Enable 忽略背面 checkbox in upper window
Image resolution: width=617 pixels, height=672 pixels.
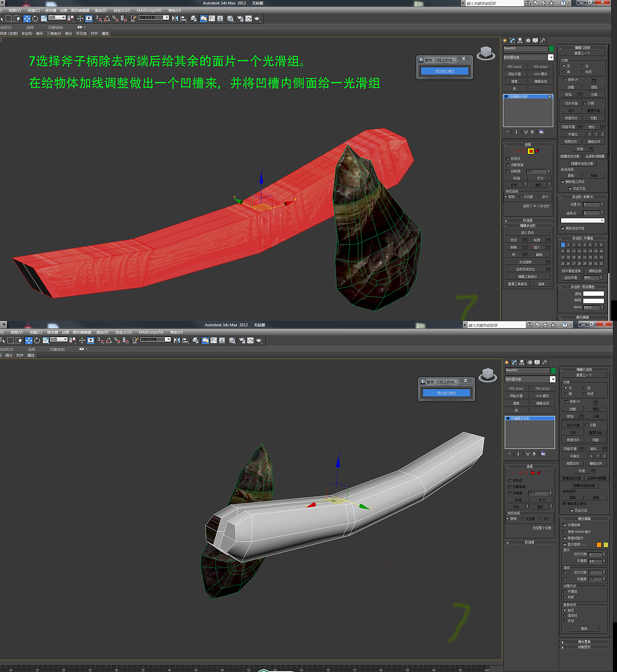point(508,165)
